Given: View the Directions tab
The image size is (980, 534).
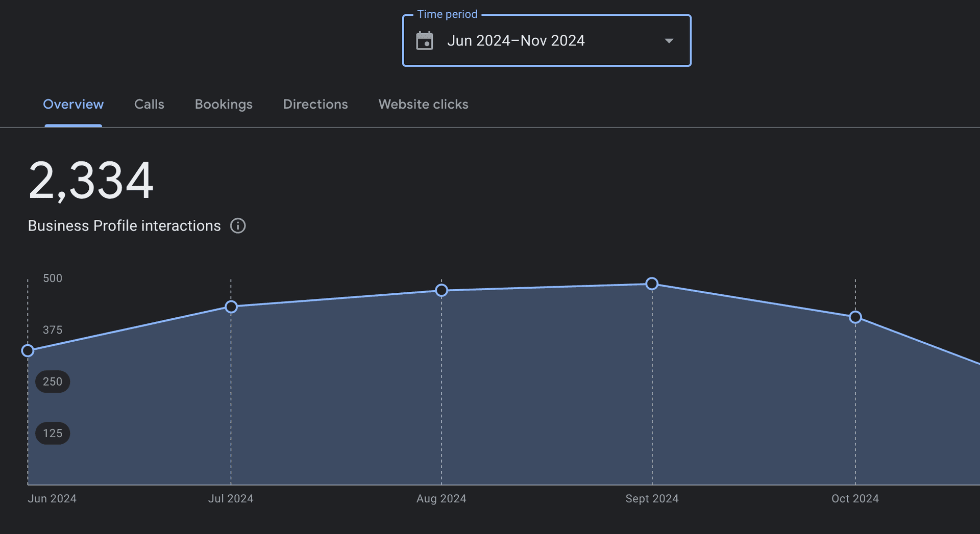Looking at the screenshot, I should point(315,104).
